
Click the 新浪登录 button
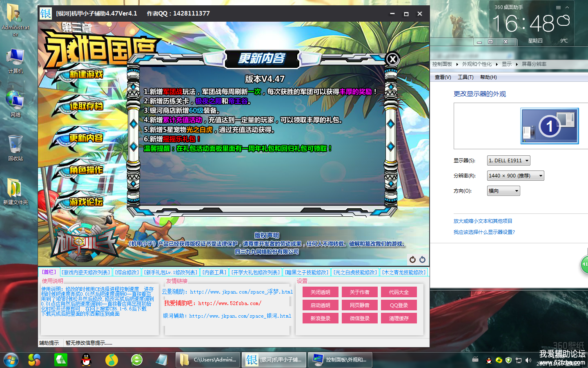click(321, 318)
